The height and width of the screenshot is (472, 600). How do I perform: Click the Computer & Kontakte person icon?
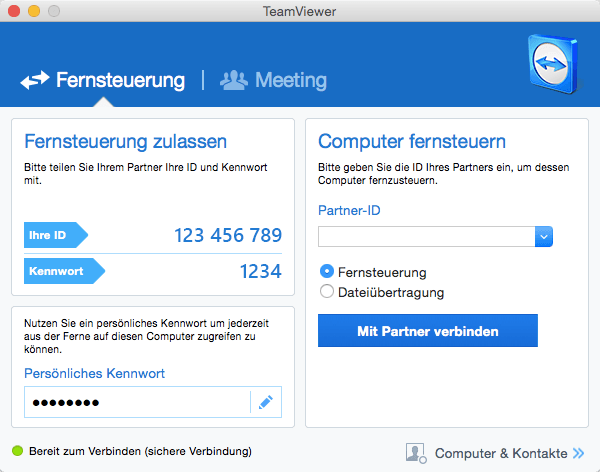pos(416,453)
